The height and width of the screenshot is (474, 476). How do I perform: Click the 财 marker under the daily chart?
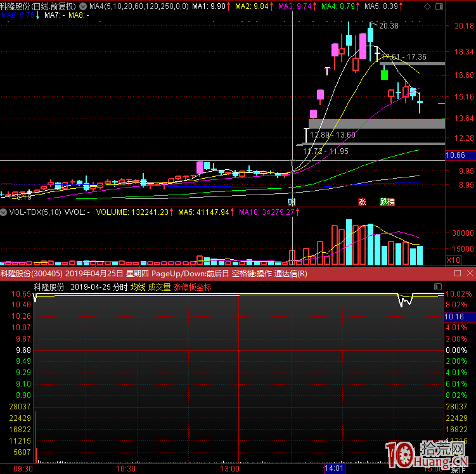[292, 202]
